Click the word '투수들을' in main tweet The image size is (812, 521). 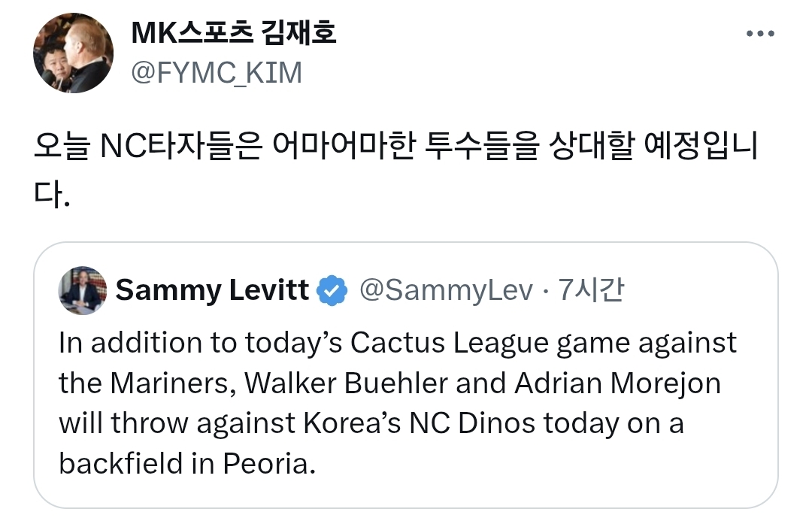click(x=481, y=148)
